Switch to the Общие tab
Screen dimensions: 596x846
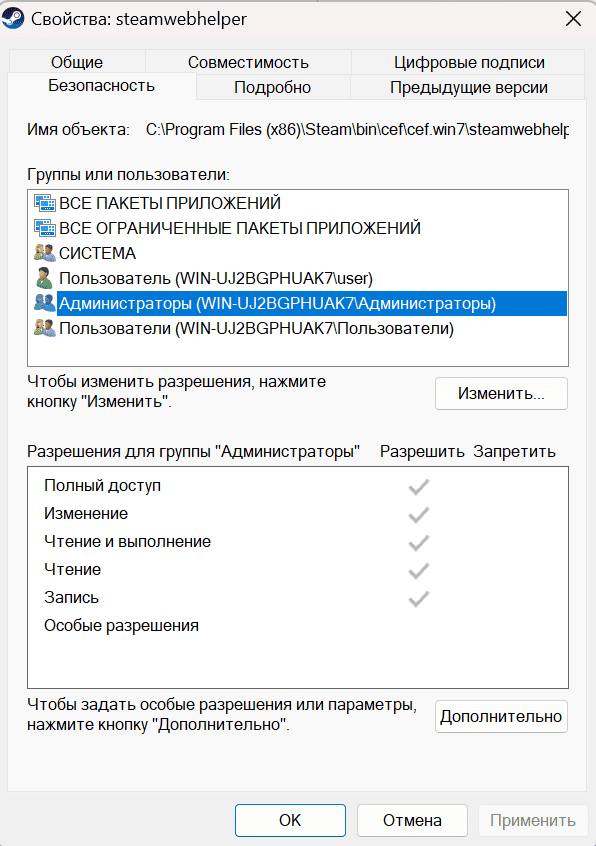77,62
